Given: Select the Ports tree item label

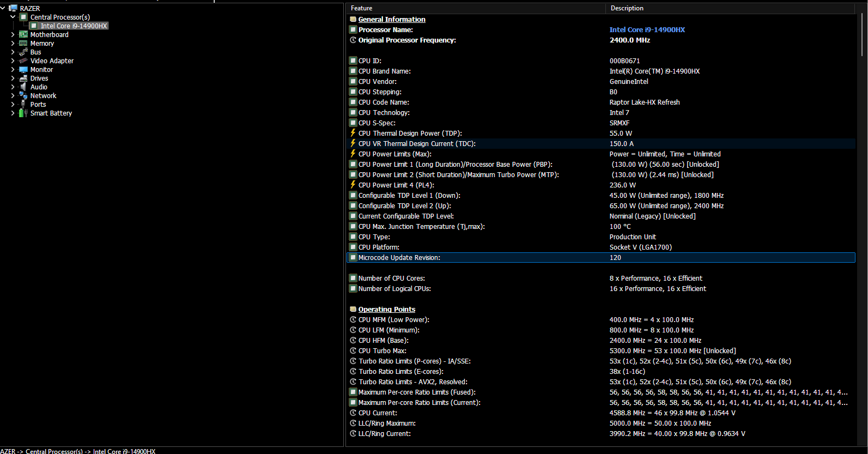Looking at the screenshot, I should point(38,104).
